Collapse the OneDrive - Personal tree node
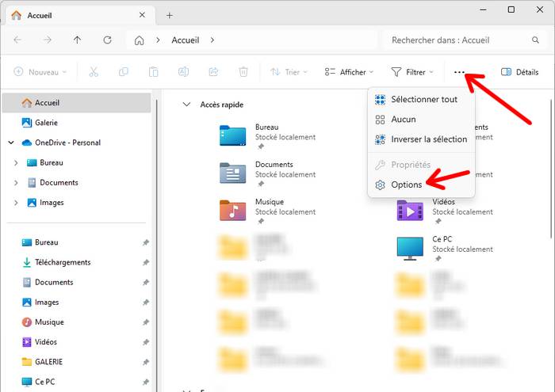The image size is (555, 392). (x=11, y=143)
